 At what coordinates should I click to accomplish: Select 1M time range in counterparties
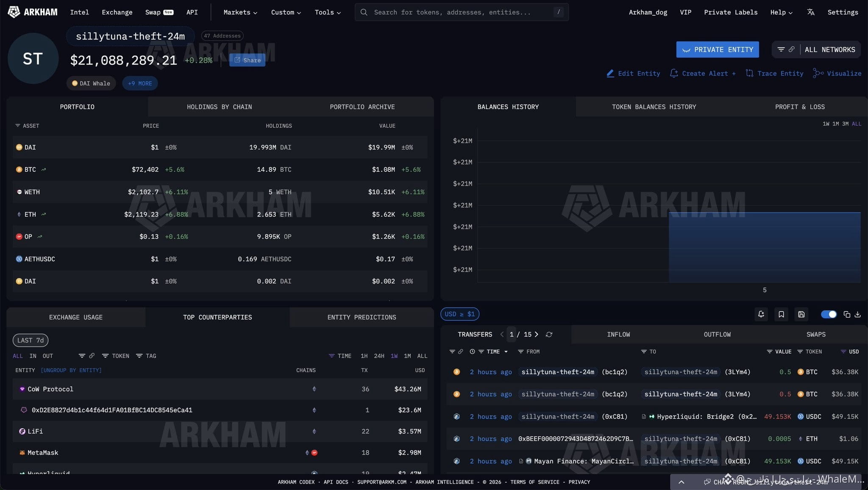[407, 356]
